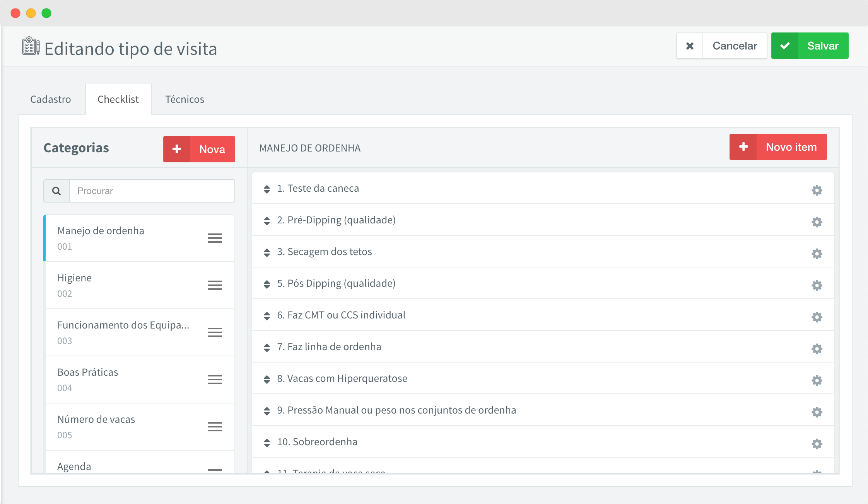This screenshot has height=504, width=868.
Task: Click gear icon for Vacas com Hiperqueratose
Action: click(x=817, y=380)
